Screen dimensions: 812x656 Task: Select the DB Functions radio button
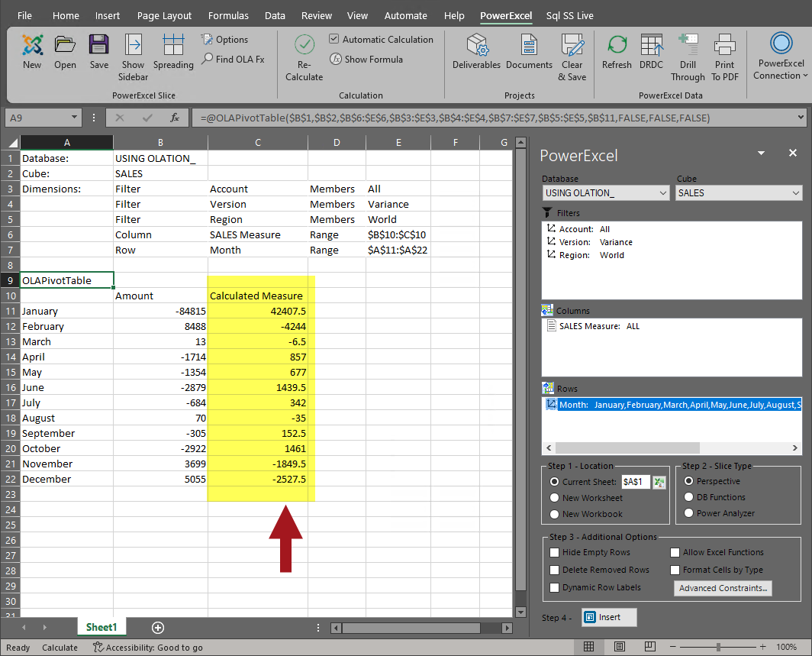pos(689,497)
